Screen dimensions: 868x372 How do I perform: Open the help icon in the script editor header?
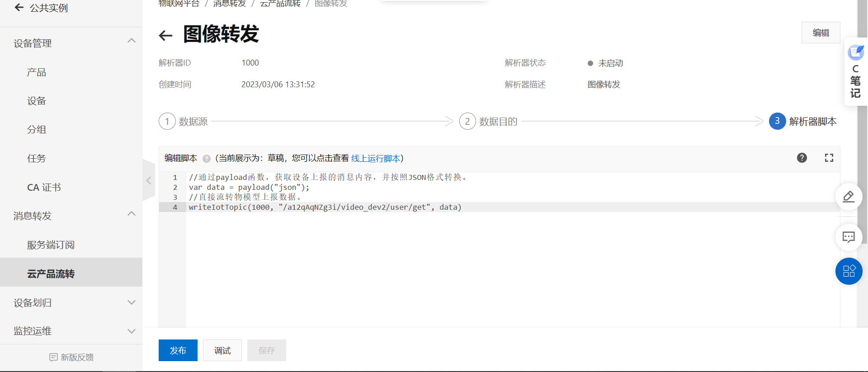pos(802,158)
